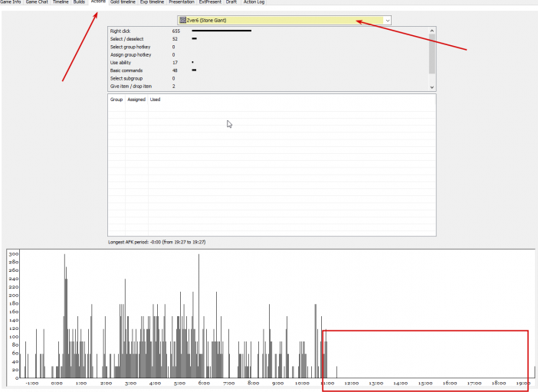Select the Use ability row

click(268, 62)
